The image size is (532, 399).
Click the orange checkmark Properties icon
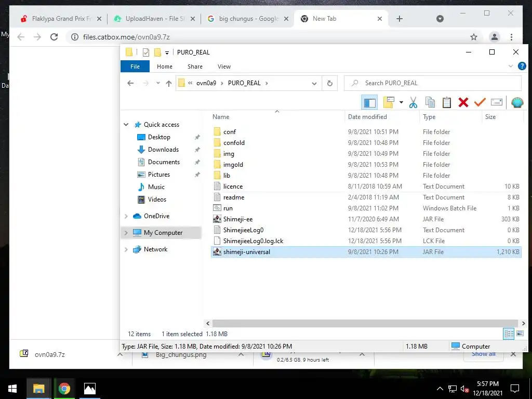(480, 102)
